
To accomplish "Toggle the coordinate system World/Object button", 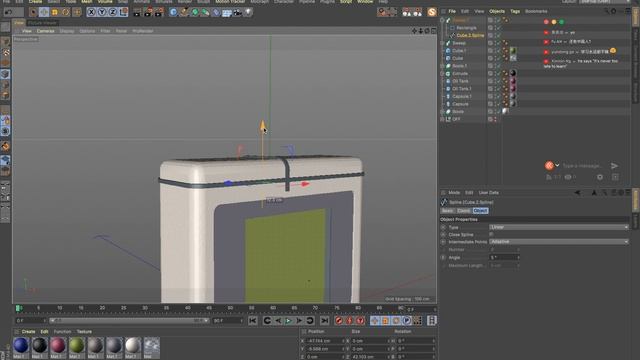I will point(123,12).
